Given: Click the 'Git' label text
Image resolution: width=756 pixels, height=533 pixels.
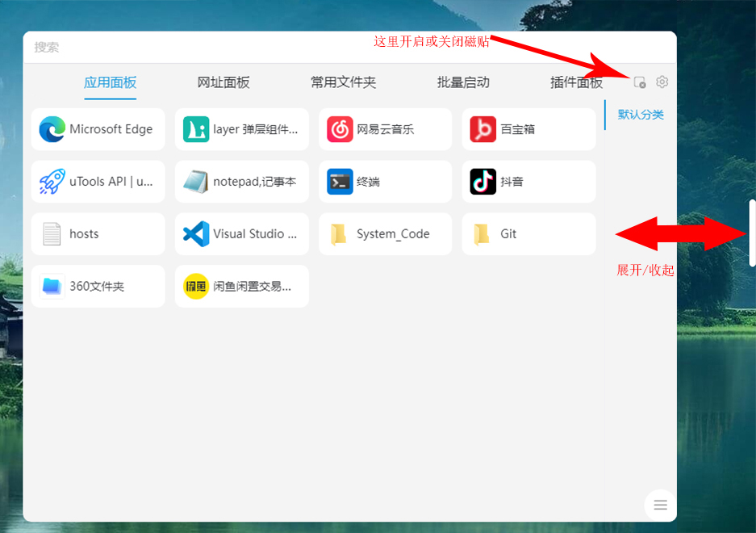Looking at the screenshot, I should (508, 234).
